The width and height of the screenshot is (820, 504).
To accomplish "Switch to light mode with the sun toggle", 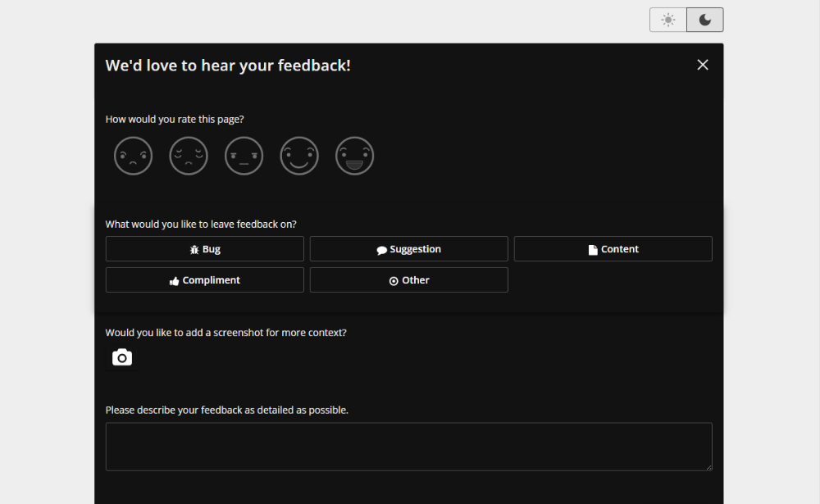I will coord(667,19).
